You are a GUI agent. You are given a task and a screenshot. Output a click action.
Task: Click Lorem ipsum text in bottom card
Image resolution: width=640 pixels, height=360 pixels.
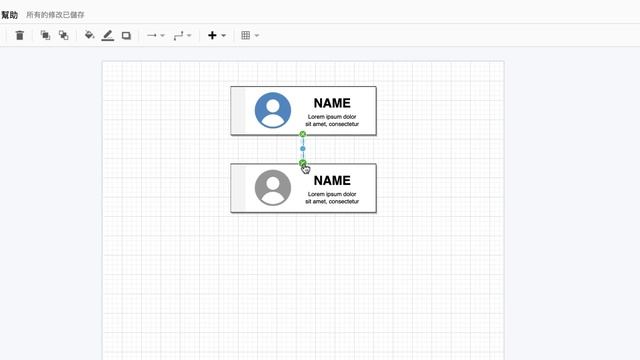click(332, 198)
